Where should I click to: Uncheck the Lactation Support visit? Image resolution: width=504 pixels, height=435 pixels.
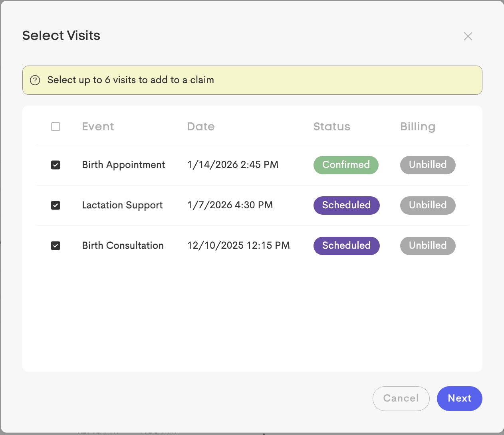coord(56,206)
